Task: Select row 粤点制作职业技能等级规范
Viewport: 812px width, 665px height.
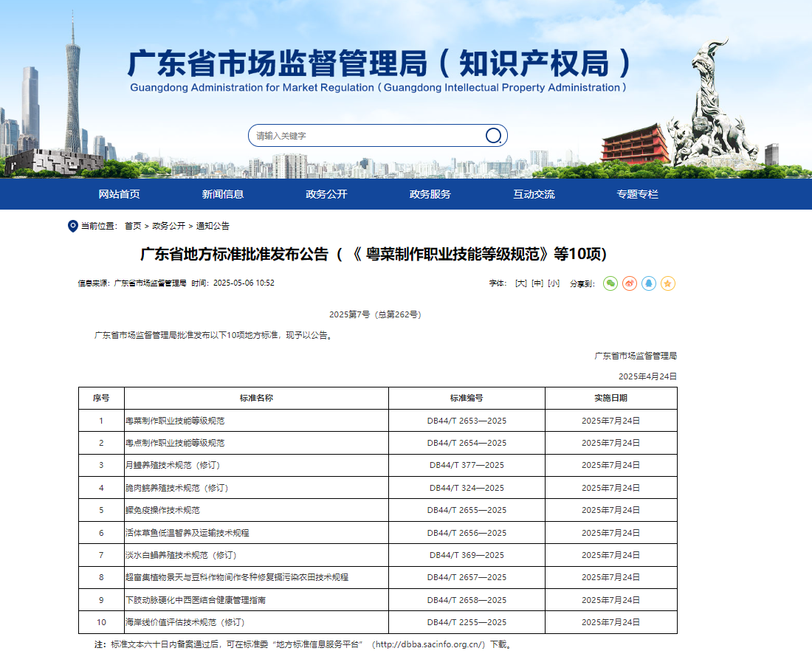Action: pos(377,443)
